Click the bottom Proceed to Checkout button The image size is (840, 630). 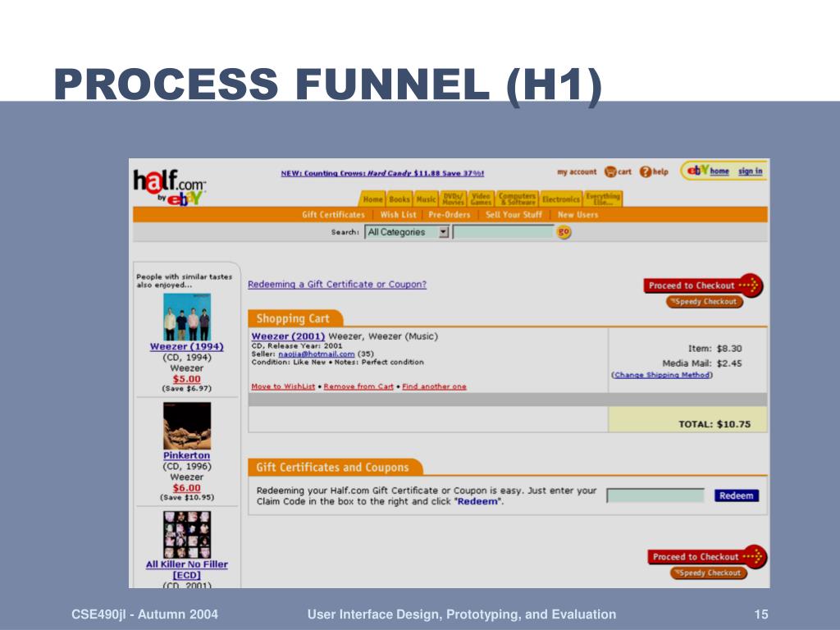[x=707, y=557]
